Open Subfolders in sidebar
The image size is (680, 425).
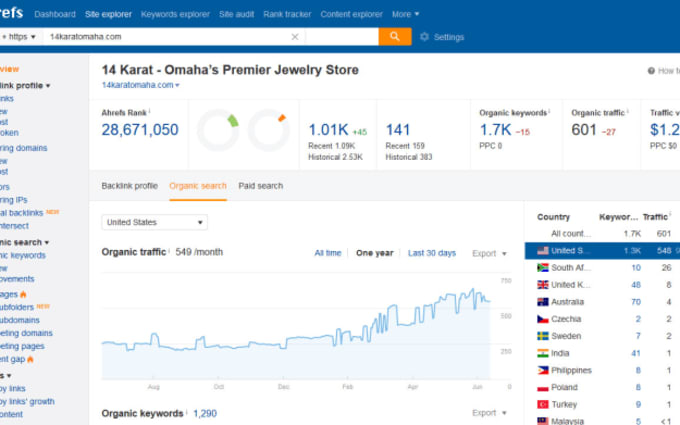coord(16,307)
